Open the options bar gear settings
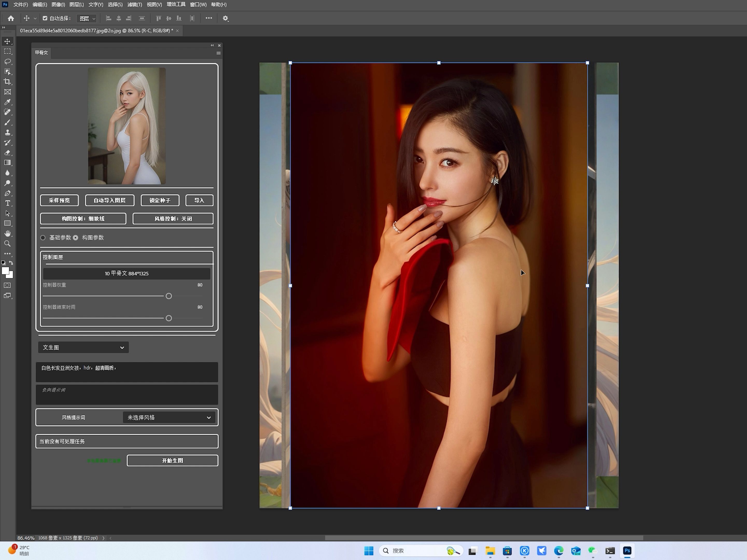The image size is (747, 560). pos(226,18)
